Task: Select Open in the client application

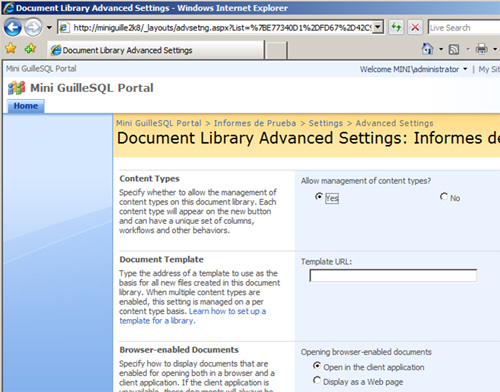Action: [x=317, y=366]
